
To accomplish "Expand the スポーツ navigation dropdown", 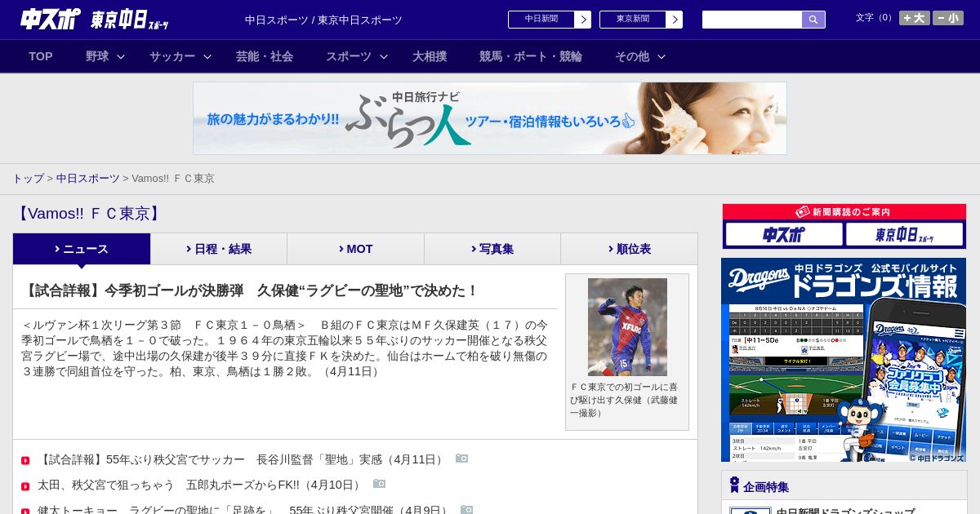I will click(x=357, y=56).
